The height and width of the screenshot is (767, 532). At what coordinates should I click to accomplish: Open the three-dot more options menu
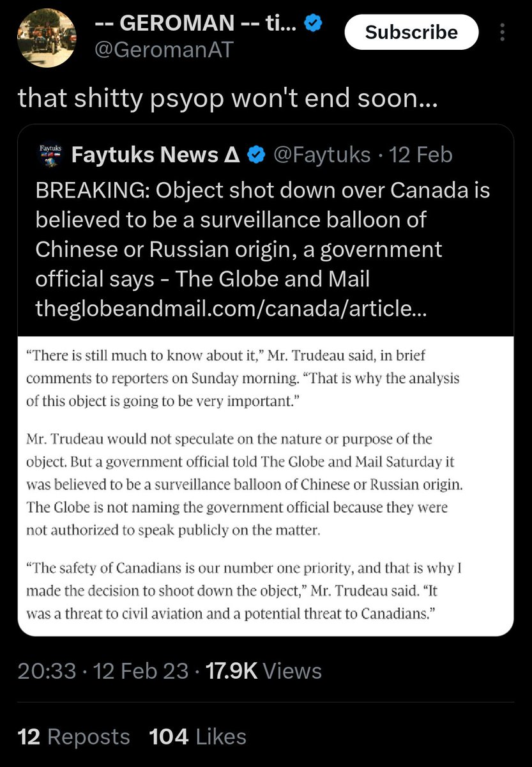503,33
